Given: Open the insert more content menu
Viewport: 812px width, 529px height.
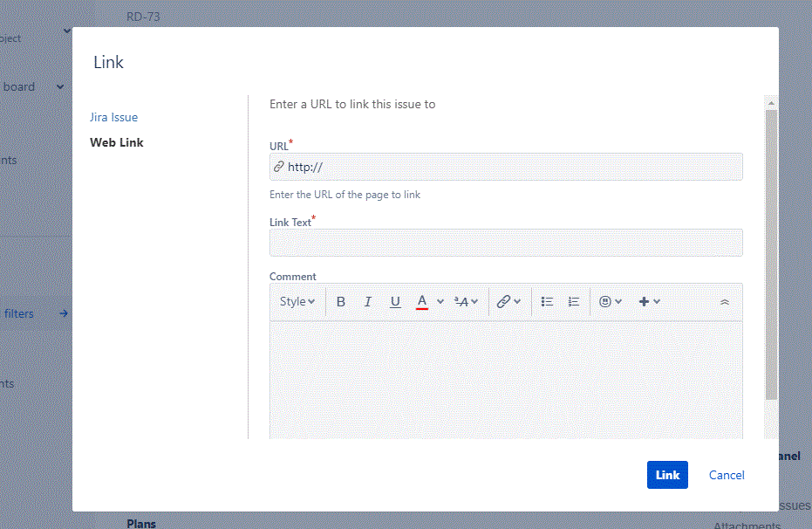Looking at the screenshot, I should pyautogui.click(x=648, y=301).
